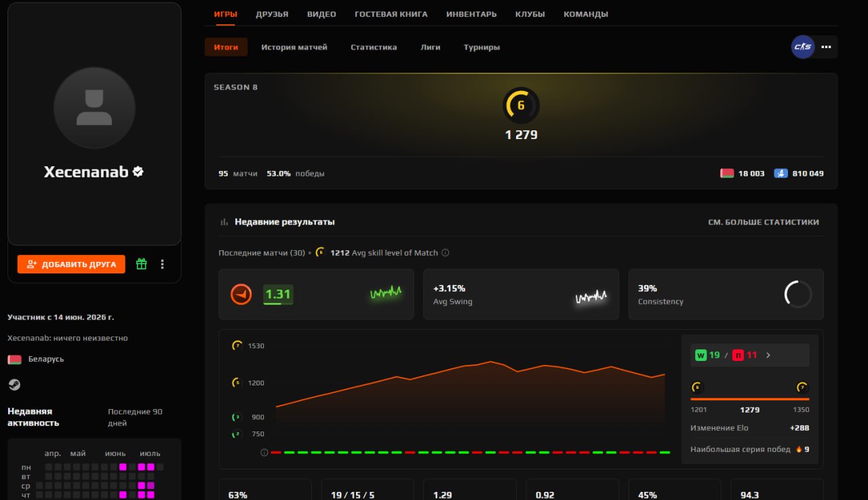Click the green gift icon
This screenshot has height=500, width=868.
tap(141, 264)
